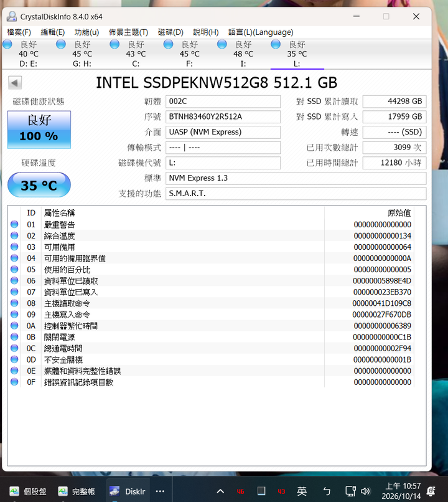The width and height of the screenshot is (448, 502).
Task: Click the status dot for 主機寫入命令 row
Action: point(14,314)
